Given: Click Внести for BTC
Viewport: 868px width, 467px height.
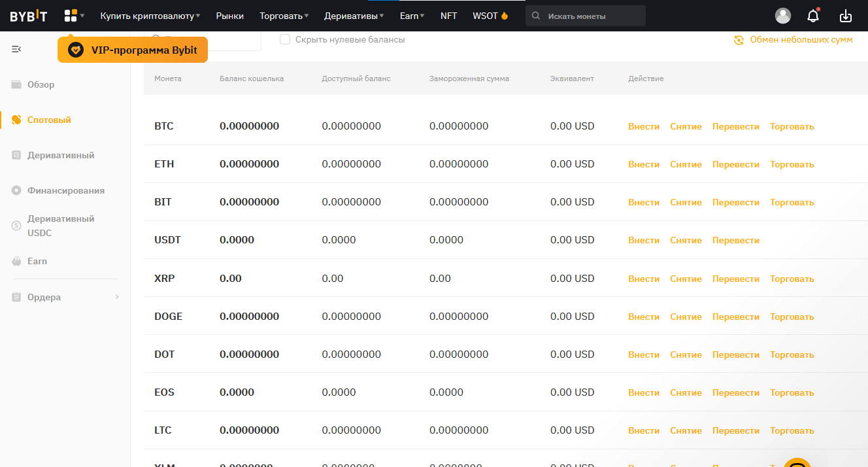Looking at the screenshot, I should [644, 126].
